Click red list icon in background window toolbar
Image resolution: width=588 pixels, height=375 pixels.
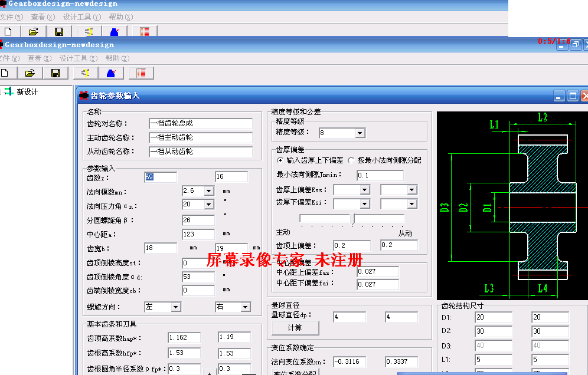point(145,31)
